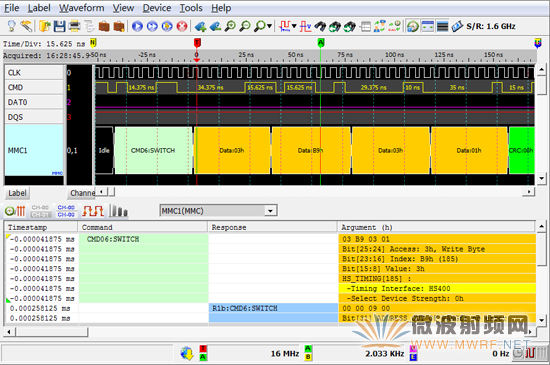
Task: Stop acquisition with the red X button
Action: (182, 26)
